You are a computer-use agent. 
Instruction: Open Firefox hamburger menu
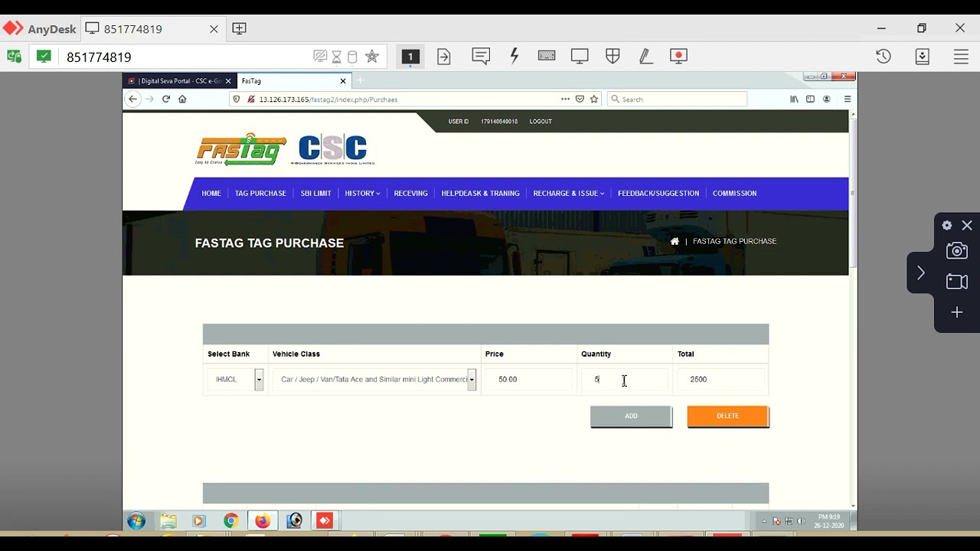point(848,99)
